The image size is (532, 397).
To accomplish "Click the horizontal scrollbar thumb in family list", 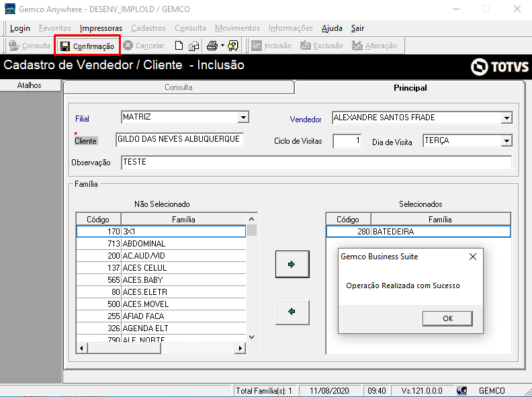I will tap(124, 348).
